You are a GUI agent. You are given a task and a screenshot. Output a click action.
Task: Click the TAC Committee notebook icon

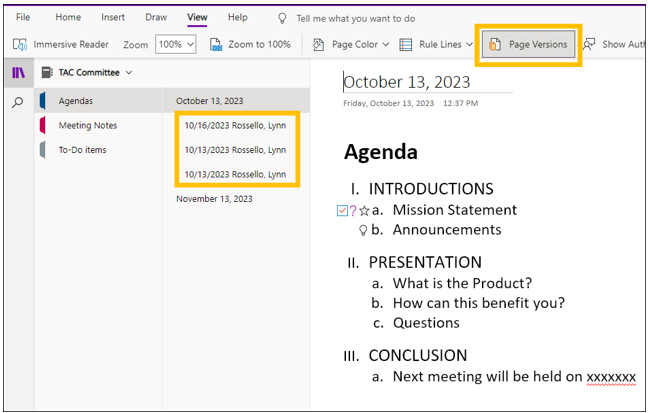point(47,73)
